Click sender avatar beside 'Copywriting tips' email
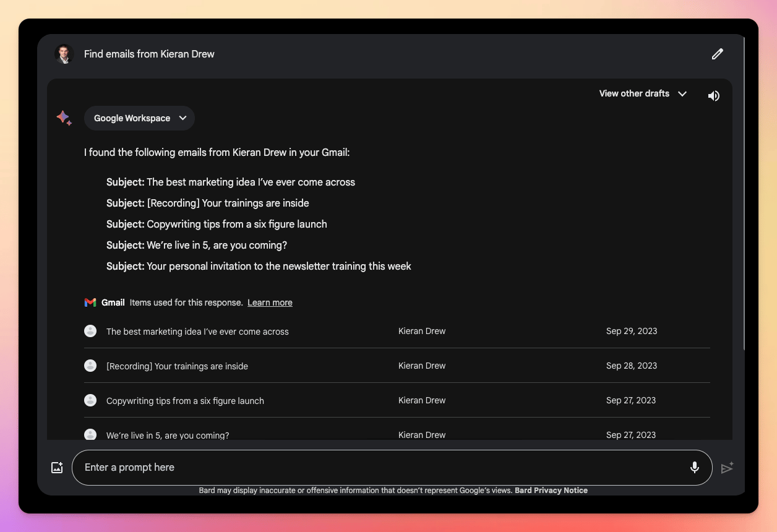 pos(90,400)
